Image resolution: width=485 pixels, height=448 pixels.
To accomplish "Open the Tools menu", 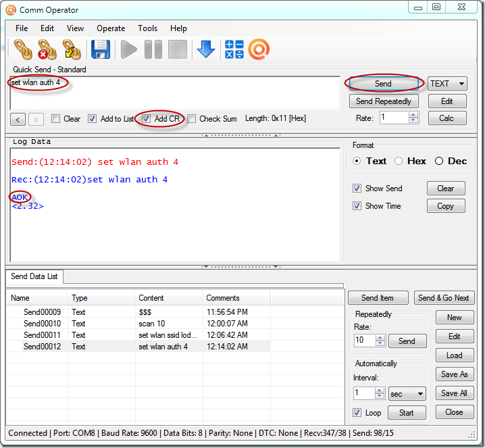I will click(x=147, y=28).
